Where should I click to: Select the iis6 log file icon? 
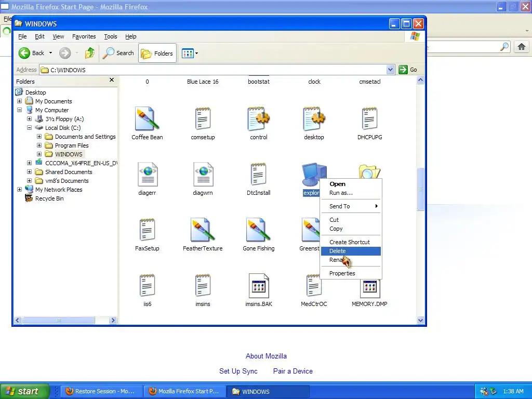(147, 286)
